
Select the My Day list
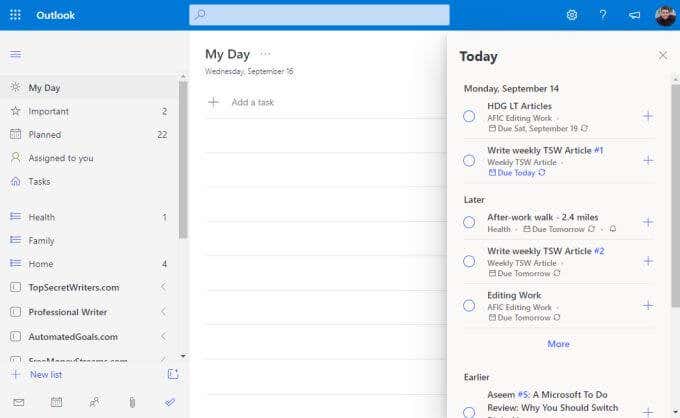(x=89, y=87)
